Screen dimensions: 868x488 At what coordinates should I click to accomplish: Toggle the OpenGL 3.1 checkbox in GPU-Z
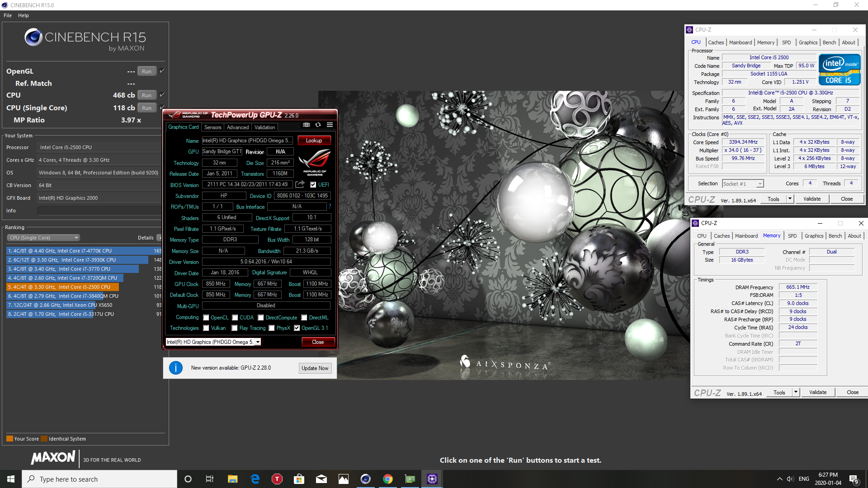(x=297, y=328)
